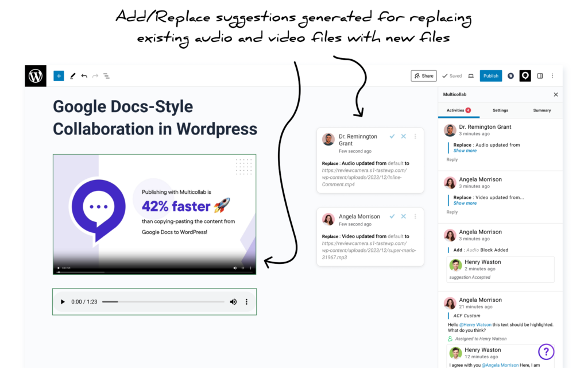Close the Multicollab panel
This screenshot has height=368, width=588.
pos(556,95)
